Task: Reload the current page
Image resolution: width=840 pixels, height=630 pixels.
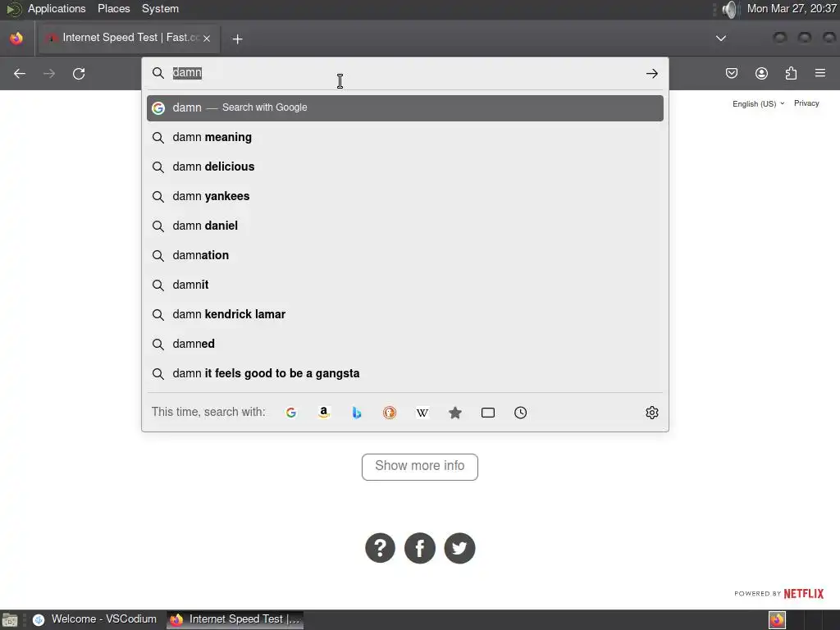Action: [79, 73]
